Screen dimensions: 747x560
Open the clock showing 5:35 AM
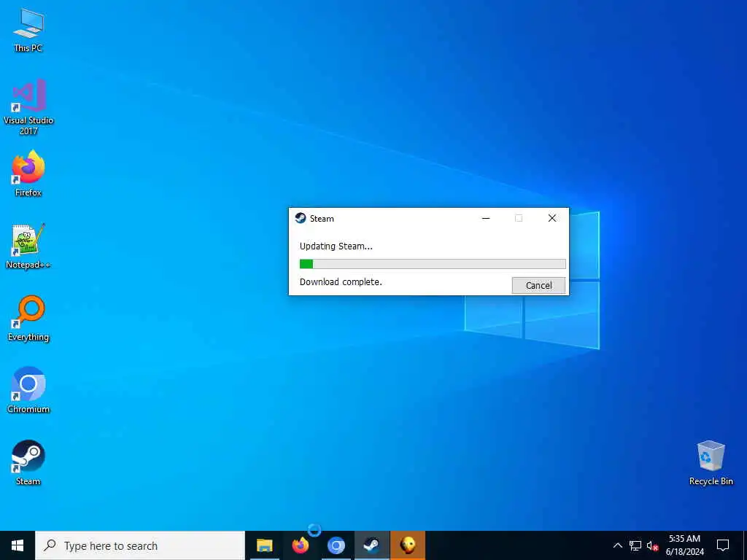click(x=684, y=545)
